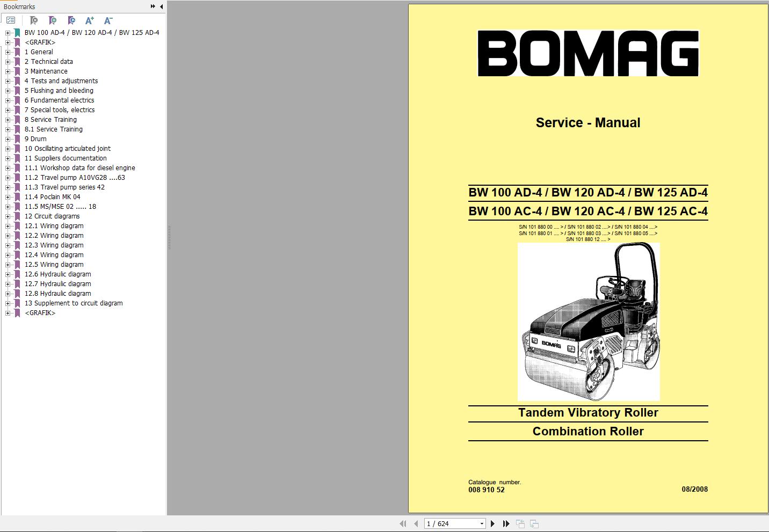The height and width of the screenshot is (532, 769).
Task: Click next page arrow in navigation bar
Action: coord(492,523)
